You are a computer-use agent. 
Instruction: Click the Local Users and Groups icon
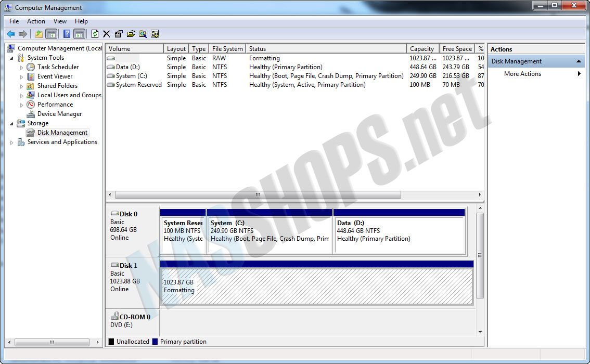pos(31,95)
